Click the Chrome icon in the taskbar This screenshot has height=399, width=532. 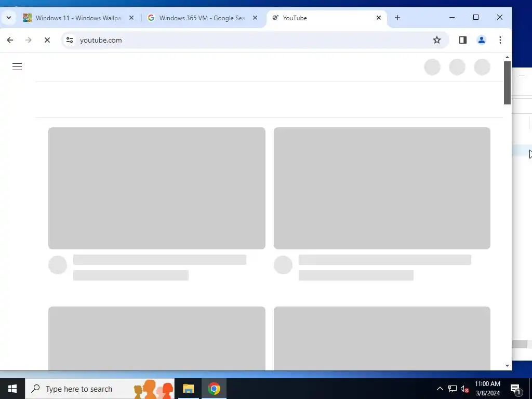tap(214, 389)
